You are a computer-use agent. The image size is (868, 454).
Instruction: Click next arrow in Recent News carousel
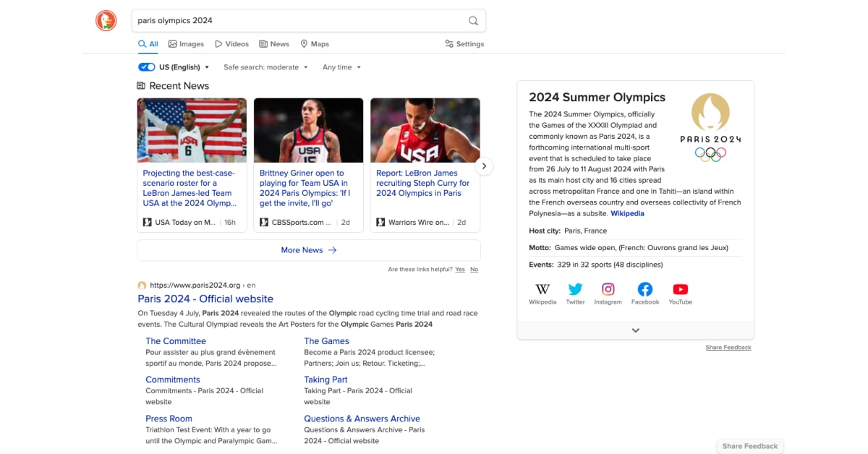pyautogui.click(x=484, y=166)
